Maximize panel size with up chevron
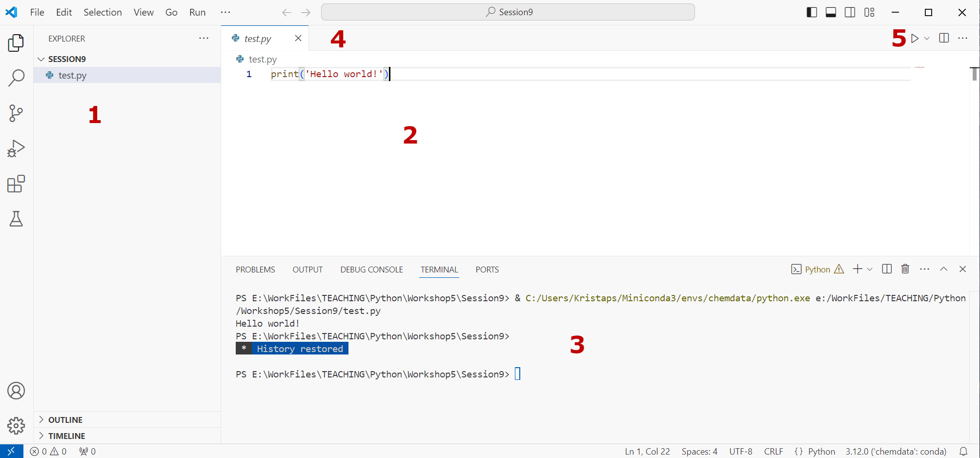 (944, 269)
